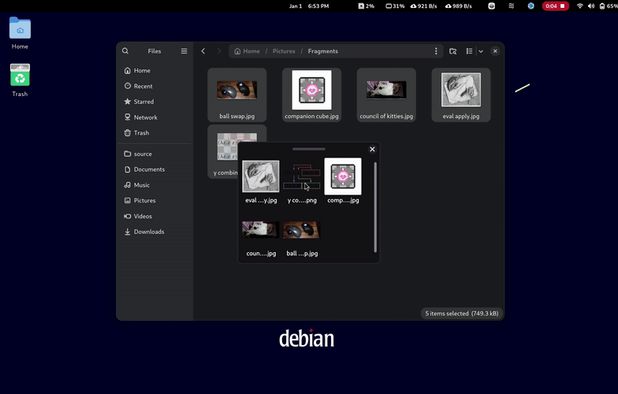
Task: Open Downloads in the sidebar
Action: pos(155,232)
